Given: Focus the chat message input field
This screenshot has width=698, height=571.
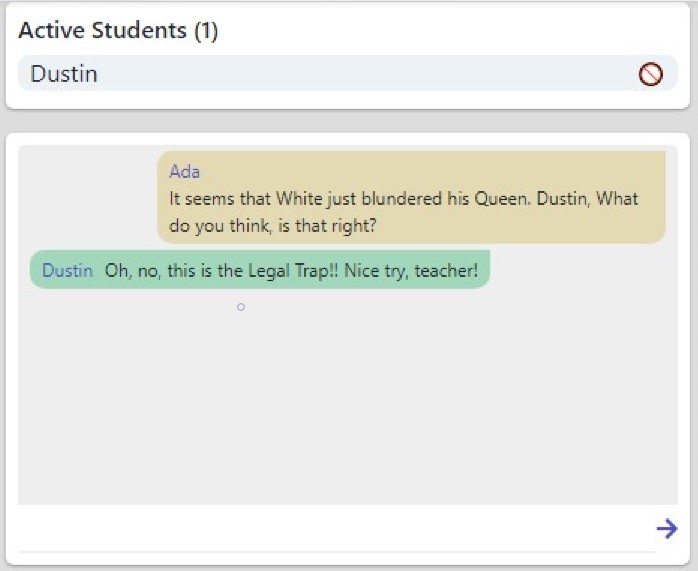Looking at the screenshot, I should click(330, 528).
